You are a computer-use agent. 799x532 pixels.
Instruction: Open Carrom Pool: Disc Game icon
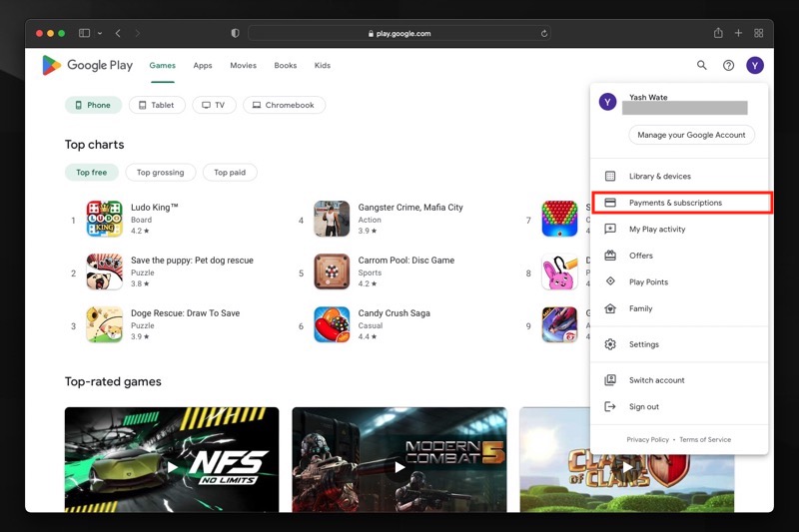click(332, 271)
